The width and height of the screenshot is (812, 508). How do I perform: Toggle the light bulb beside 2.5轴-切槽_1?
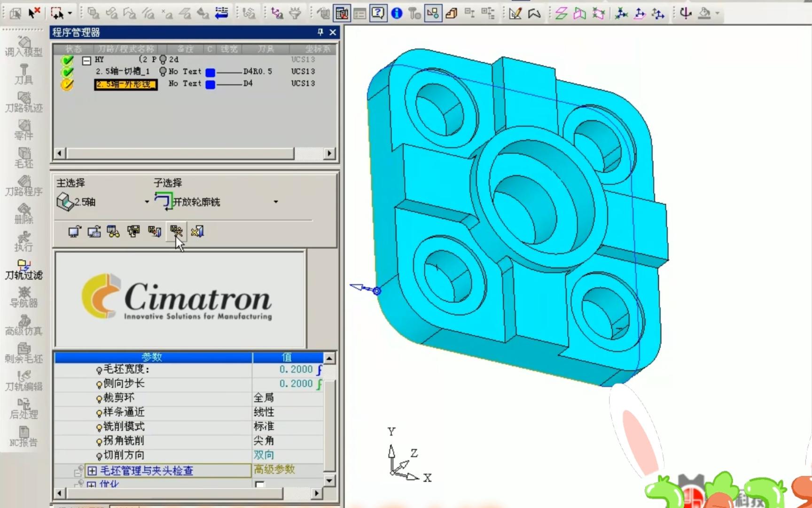[x=163, y=71]
